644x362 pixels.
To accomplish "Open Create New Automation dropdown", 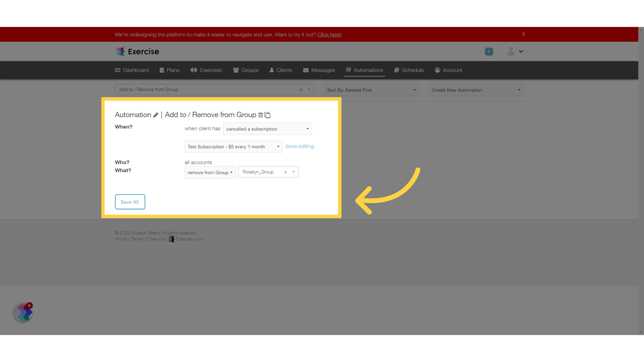I will coord(476,90).
